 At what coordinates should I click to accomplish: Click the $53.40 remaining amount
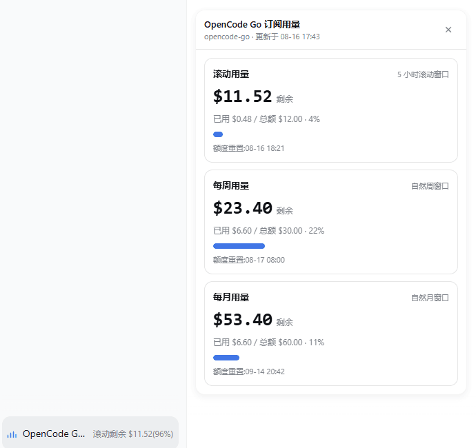(242, 320)
